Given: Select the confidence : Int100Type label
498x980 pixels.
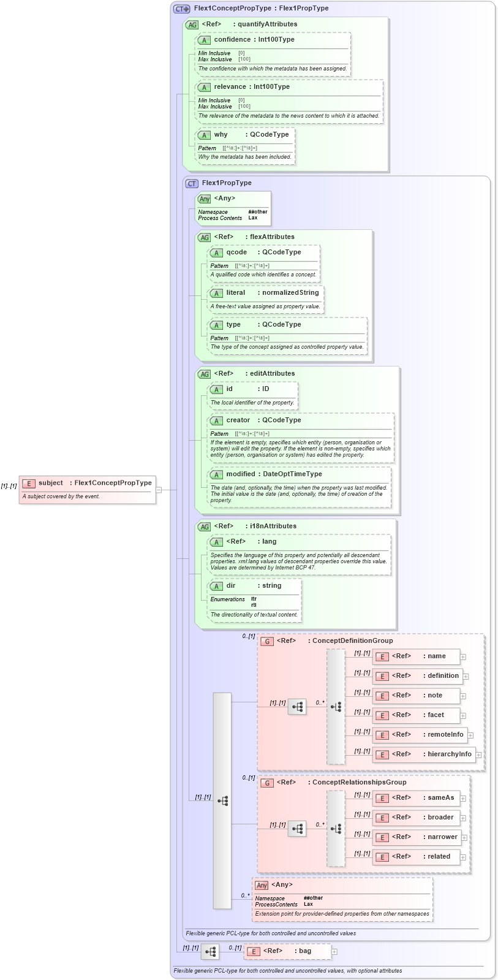Looking at the screenshot, I should point(254,40).
